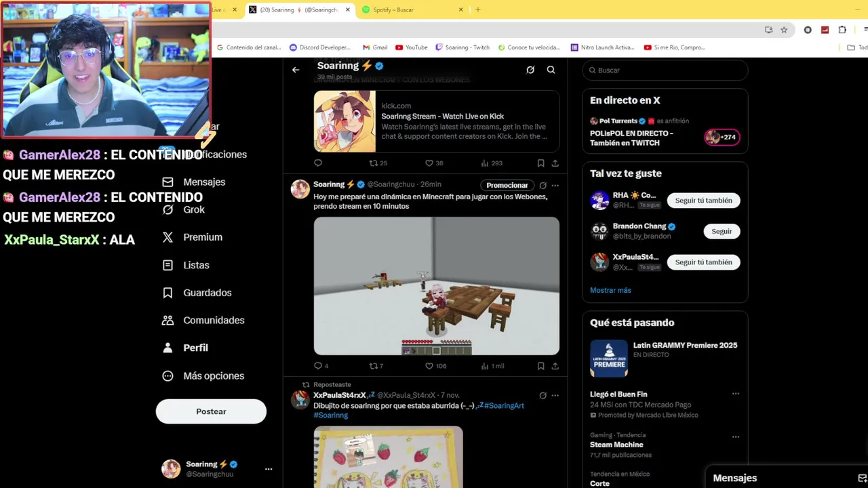868x488 pixels.
Task: Bookmark the Kick link post
Action: pos(540,163)
